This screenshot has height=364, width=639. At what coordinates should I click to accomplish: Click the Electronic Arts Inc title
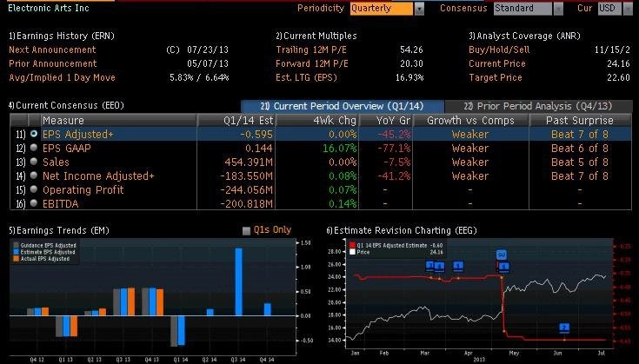(x=49, y=8)
